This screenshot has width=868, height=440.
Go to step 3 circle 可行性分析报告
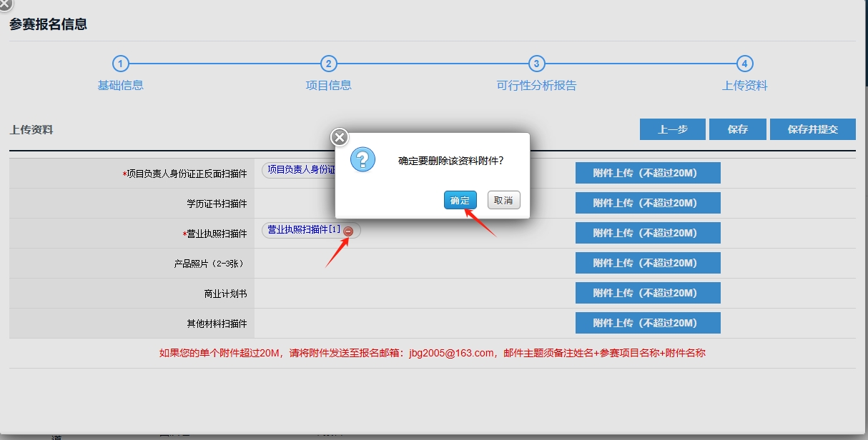pyautogui.click(x=537, y=64)
